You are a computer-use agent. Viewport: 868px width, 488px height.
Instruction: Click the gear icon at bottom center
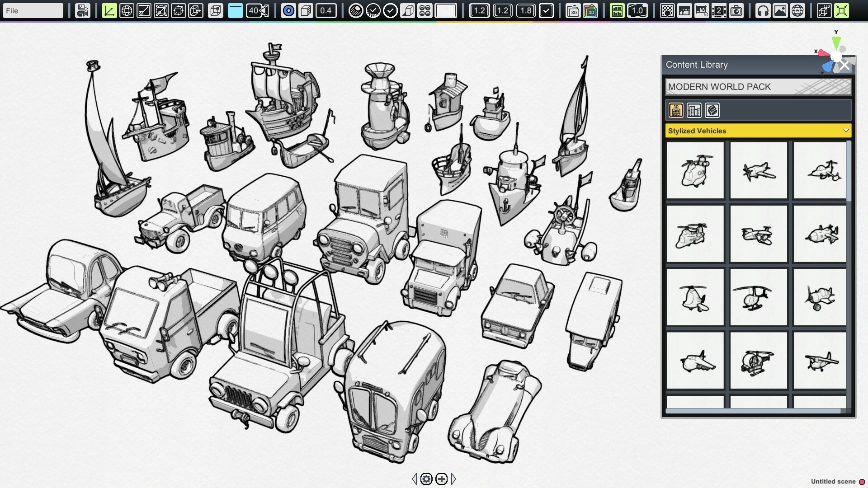[x=426, y=478]
